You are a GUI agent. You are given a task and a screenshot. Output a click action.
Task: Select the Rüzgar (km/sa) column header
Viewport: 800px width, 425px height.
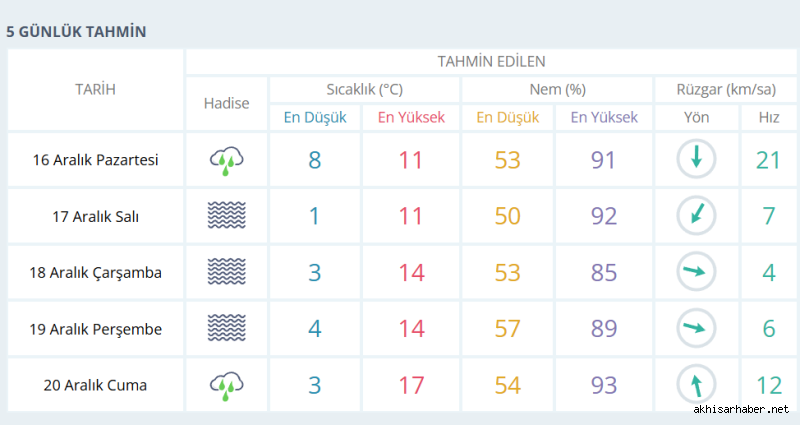726,90
